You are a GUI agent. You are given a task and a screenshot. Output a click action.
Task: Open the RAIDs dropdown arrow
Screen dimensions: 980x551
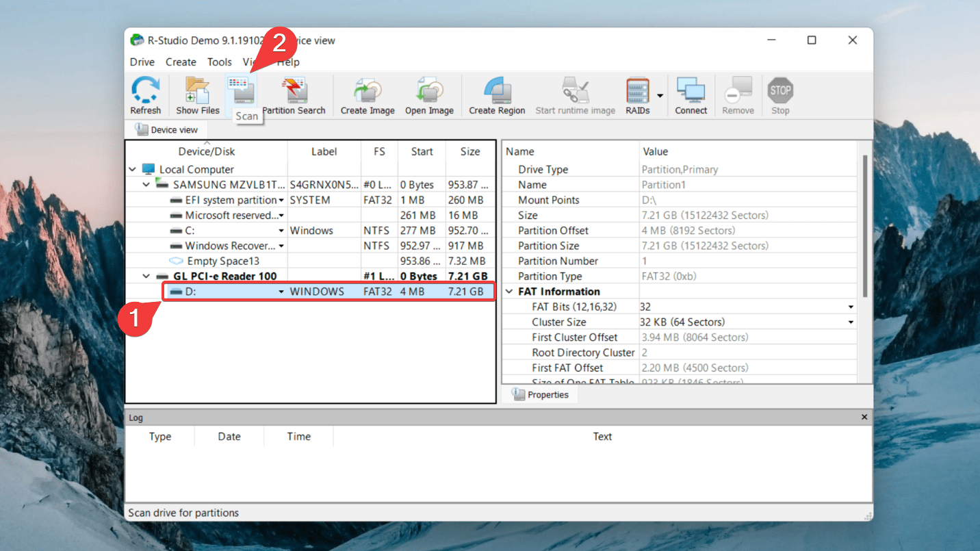(660, 96)
